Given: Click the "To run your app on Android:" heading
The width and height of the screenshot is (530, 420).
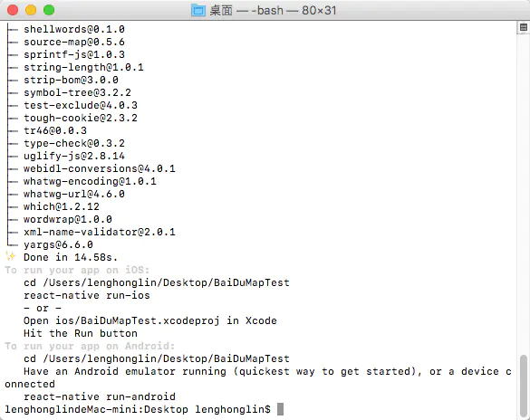Looking at the screenshot, I should [x=90, y=346].
